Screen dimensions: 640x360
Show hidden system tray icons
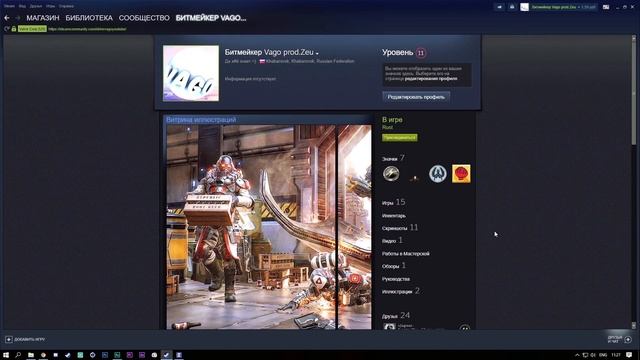tap(577, 355)
